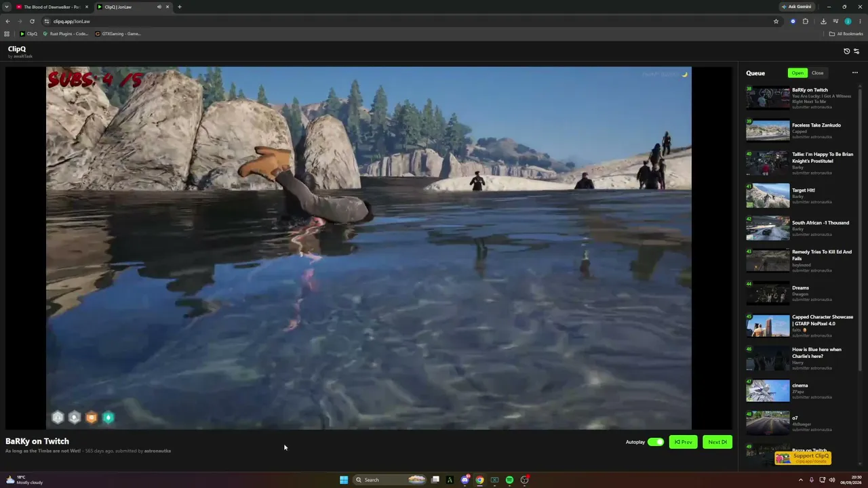Open a new browser tab

click(180, 7)
